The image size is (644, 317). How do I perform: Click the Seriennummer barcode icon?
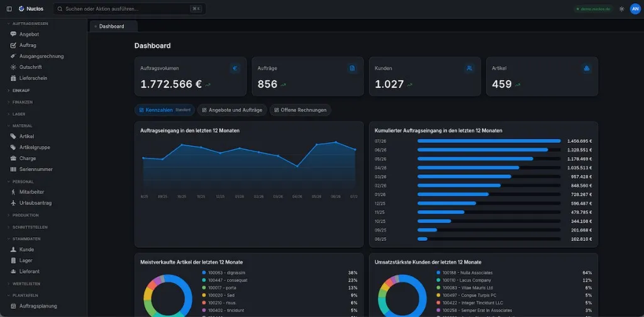(13, 169)
